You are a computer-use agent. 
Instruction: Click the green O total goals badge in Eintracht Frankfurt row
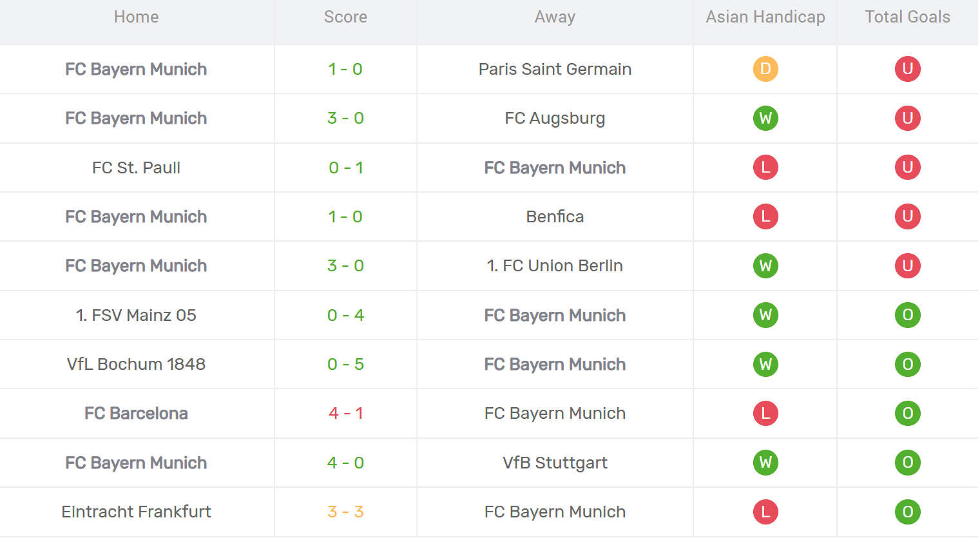click(907, 512)
